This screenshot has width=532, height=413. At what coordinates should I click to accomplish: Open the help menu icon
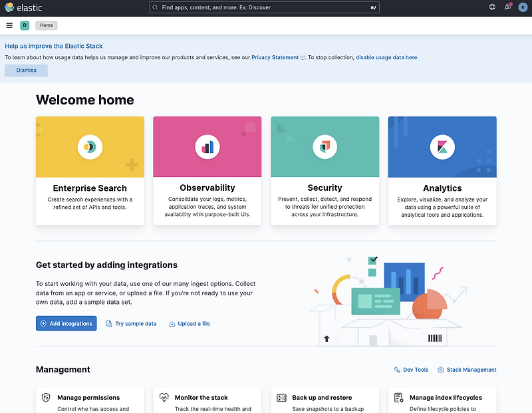tap(492, 7)
